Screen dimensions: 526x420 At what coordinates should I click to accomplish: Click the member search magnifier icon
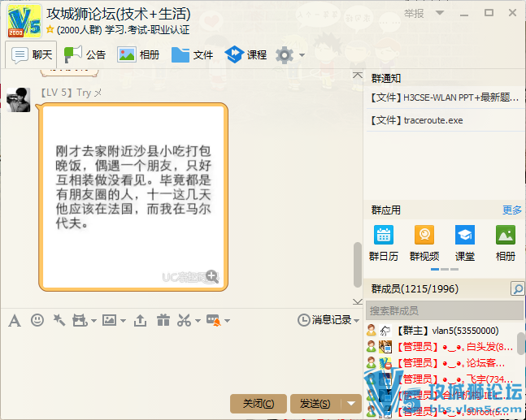tap(517, 289)
